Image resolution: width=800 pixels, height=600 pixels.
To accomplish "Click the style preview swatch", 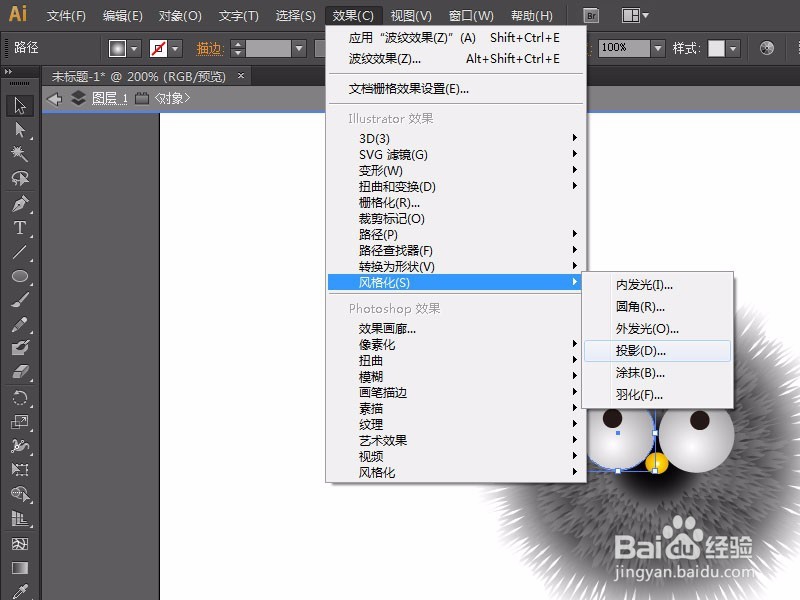I will pos(716,48).
